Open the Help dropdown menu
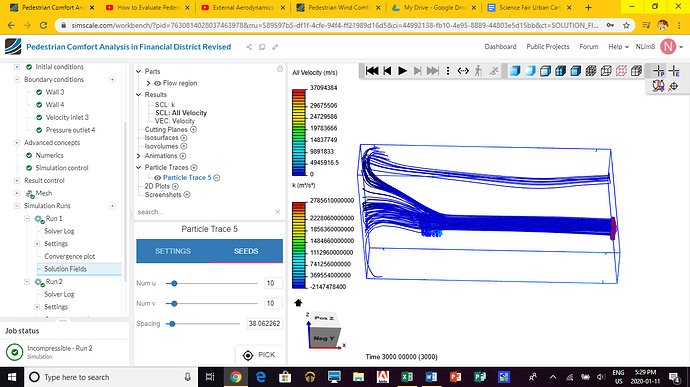The image size is (690, 387). 618,47
